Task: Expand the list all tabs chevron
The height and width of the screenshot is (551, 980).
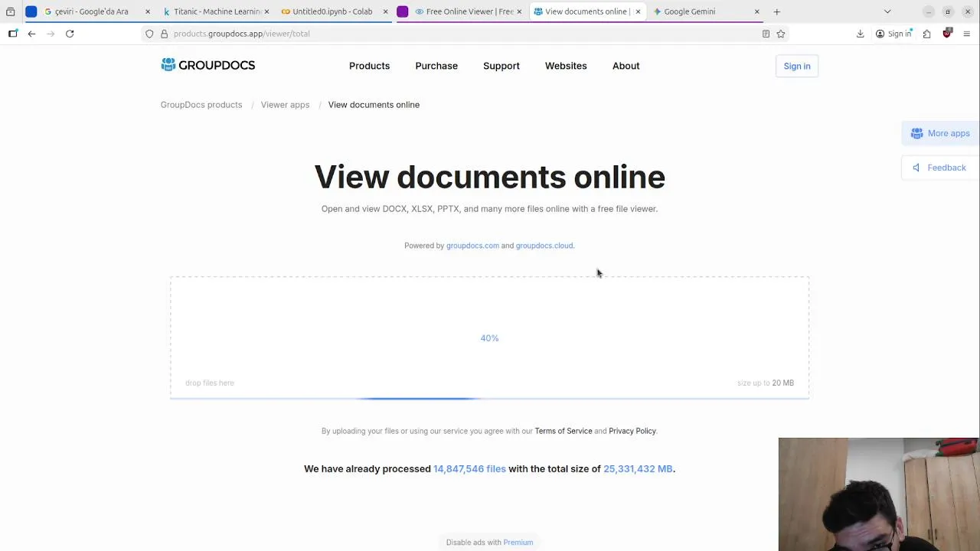Action: (x=887, y=11)
